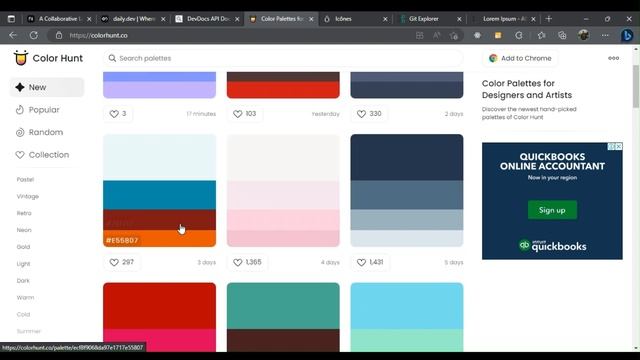The height and width of the screenshot is (360, 640).
Task: Open the browser Collections icon
Action: [x=562, y=36]
